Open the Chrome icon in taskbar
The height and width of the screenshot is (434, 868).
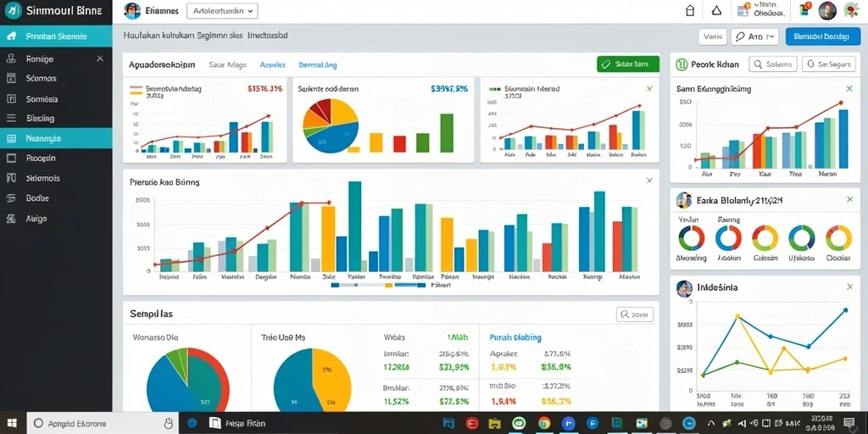543,424
